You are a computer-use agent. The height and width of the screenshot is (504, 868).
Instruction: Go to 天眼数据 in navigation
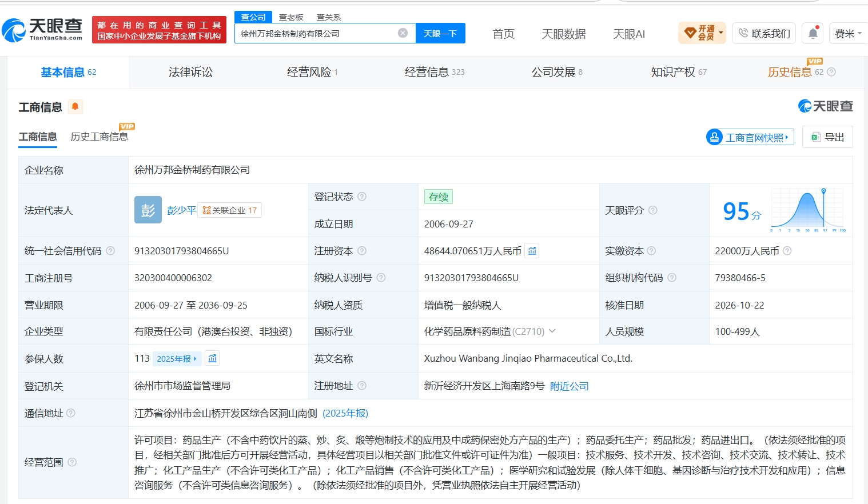pos(564,34)
